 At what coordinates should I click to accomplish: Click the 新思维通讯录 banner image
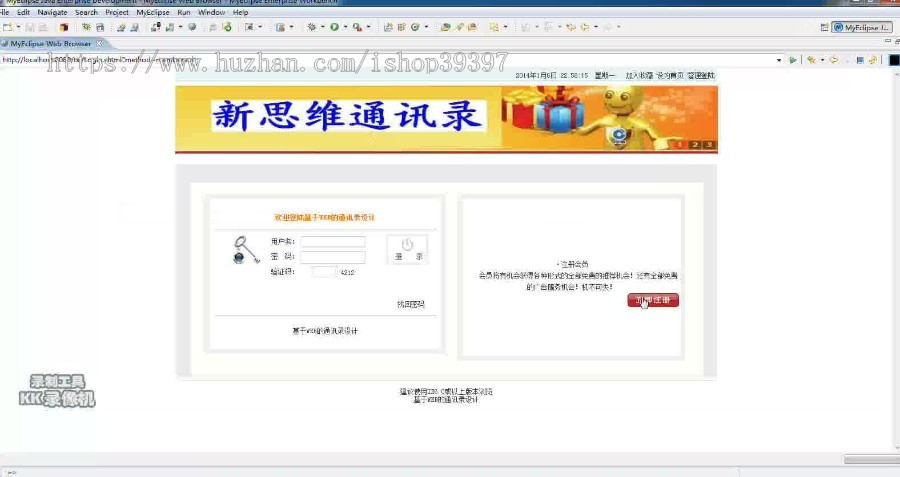pos(447,119)
